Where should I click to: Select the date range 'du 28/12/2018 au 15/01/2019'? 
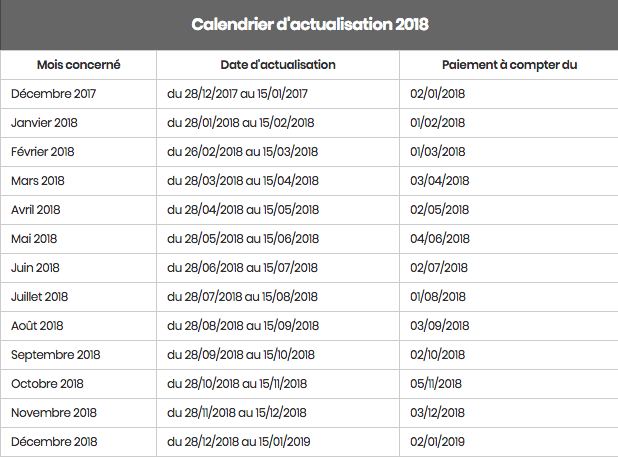pos(238,442)
